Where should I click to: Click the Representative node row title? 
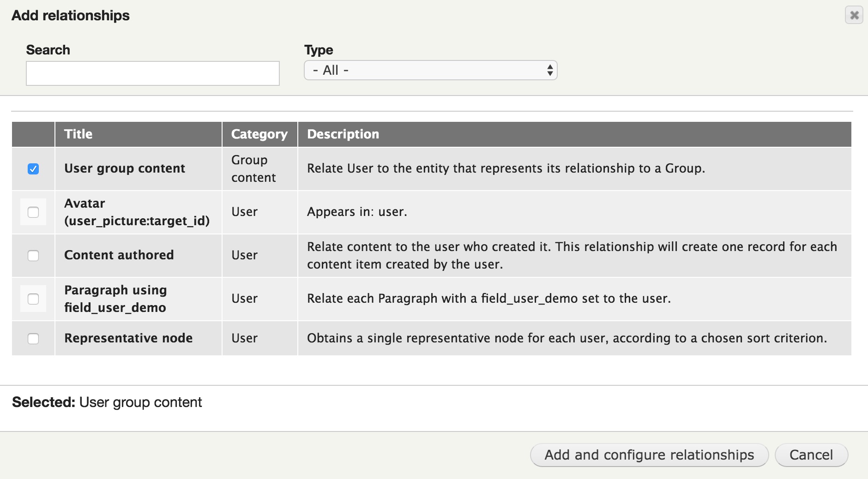[128, 338]
